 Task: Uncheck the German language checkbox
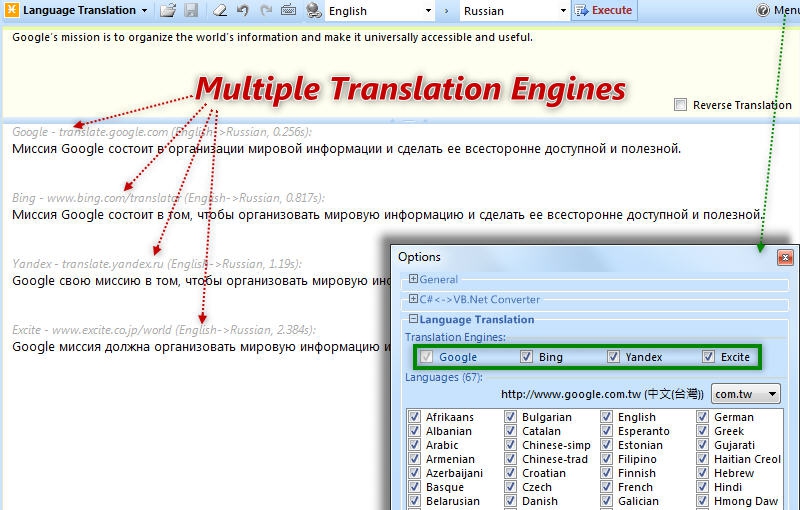(703, 416)
